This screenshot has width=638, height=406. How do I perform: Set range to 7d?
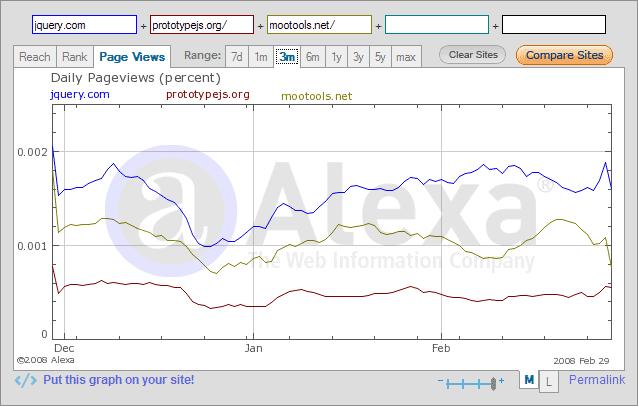coord(237,57)
